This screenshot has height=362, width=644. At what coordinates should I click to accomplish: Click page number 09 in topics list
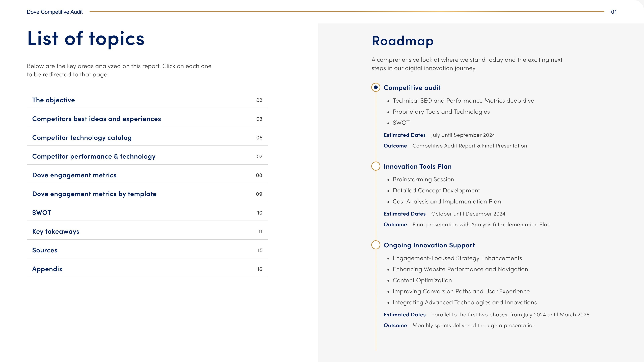(x=259, y=194)
